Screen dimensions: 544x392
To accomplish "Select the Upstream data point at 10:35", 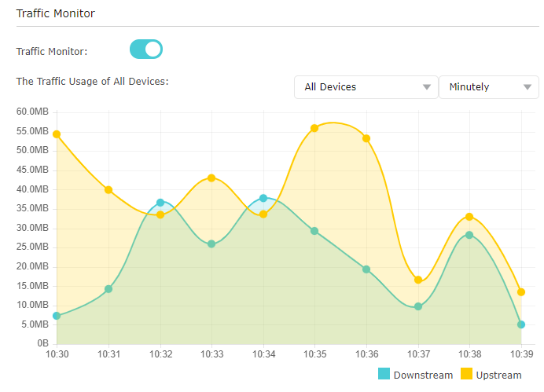I will point(314,128).
